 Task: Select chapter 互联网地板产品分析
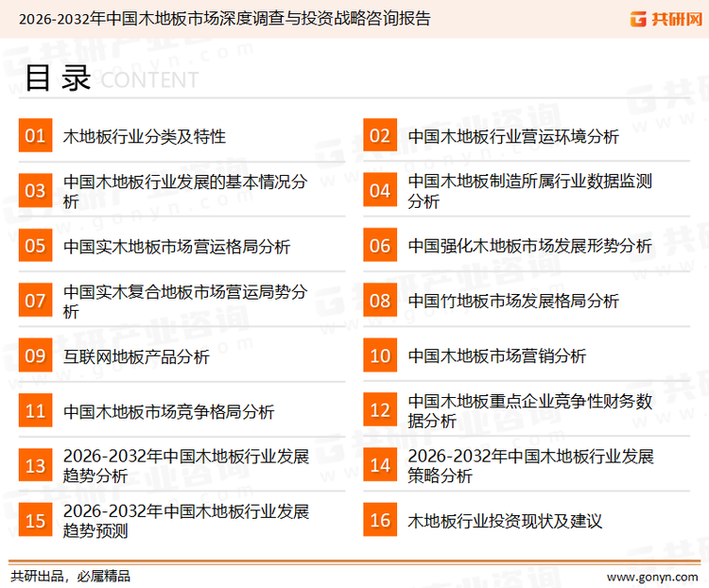tap(136, 357)
